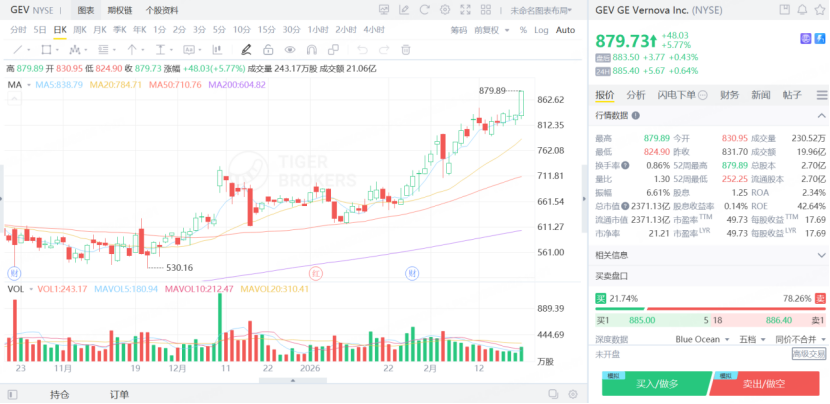Toggle percent scale with % button

(523, 30)
